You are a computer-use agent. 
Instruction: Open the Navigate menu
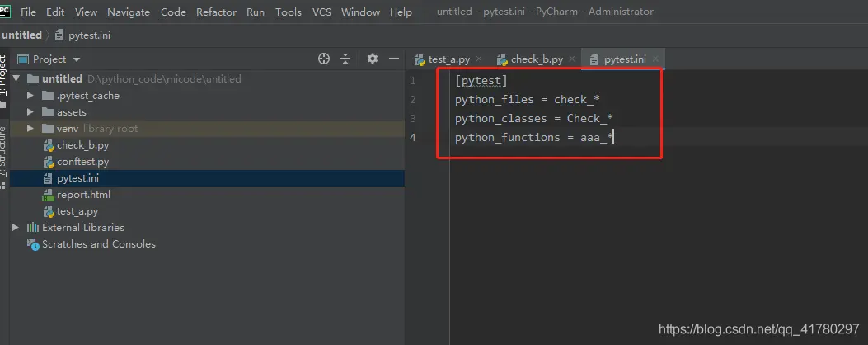129,12
